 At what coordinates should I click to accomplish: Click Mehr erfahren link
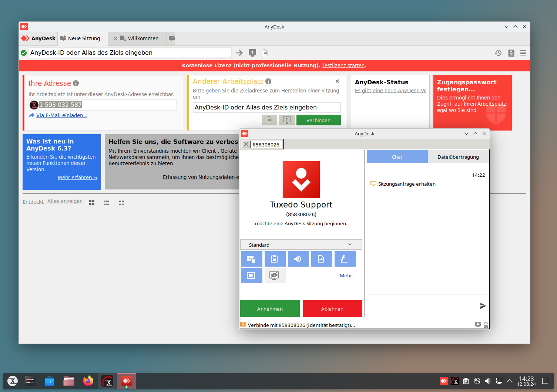tap(77, 178)
